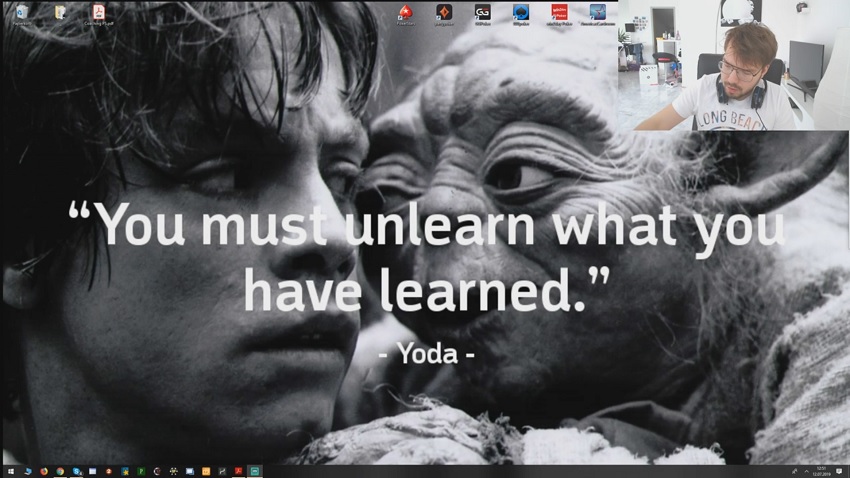Open the green P app in taskbar
850x478 pixels.
tap(141, 471)
